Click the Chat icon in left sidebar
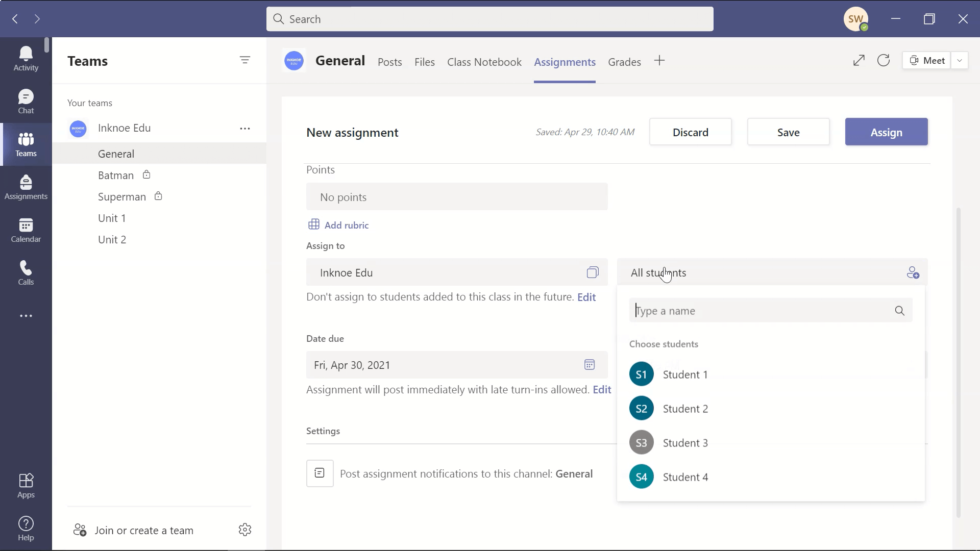The height and width of the screenshot is (551, 980). pyautogui.click(x=26, y=102)
